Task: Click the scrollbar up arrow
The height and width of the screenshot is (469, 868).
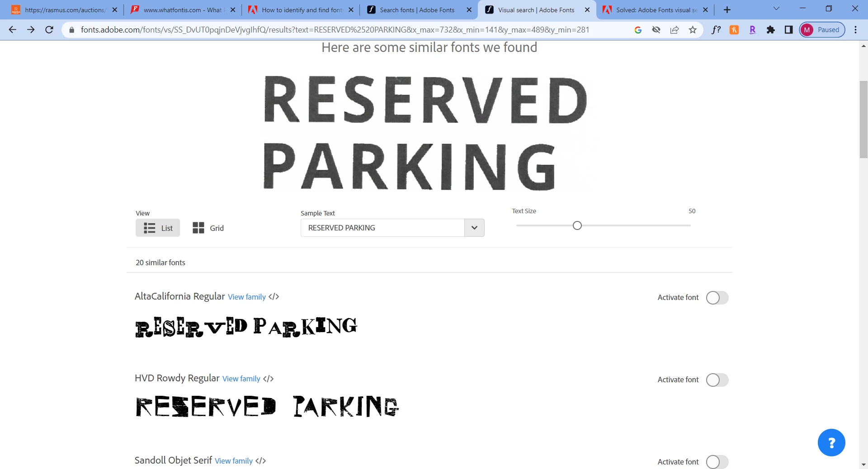Action: [863, 46]
